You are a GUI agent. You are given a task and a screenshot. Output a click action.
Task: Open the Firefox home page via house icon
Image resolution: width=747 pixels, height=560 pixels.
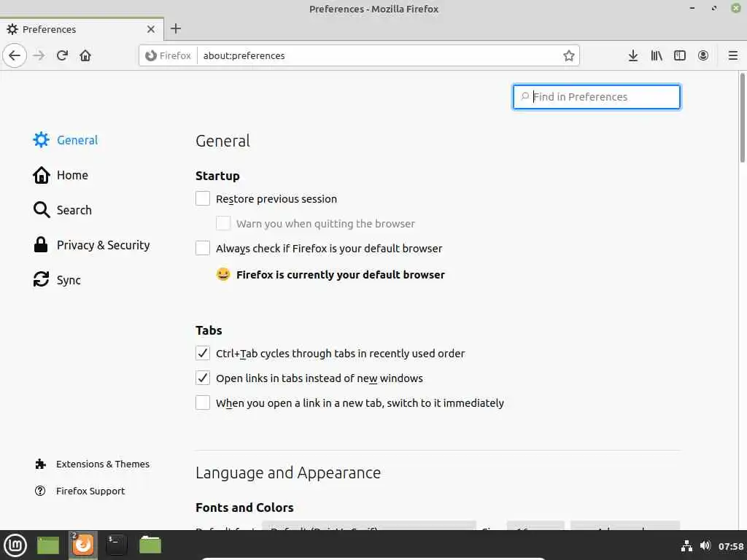point(85,55)
